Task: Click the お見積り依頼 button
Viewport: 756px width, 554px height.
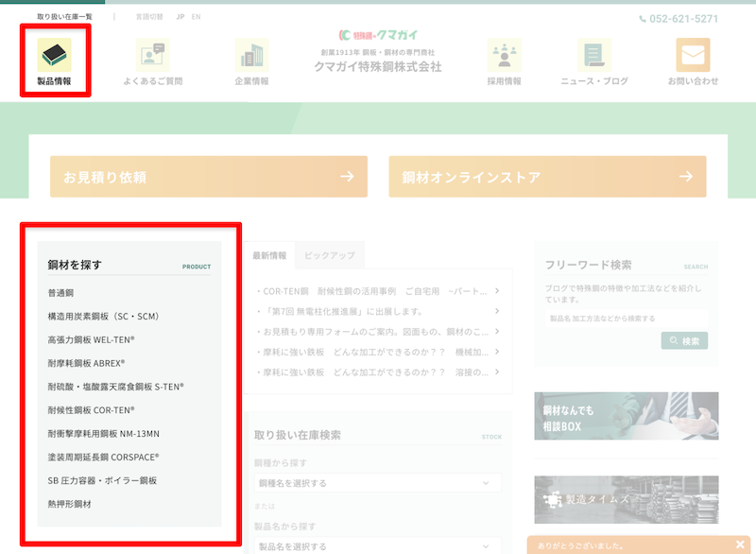Action: 209,177
